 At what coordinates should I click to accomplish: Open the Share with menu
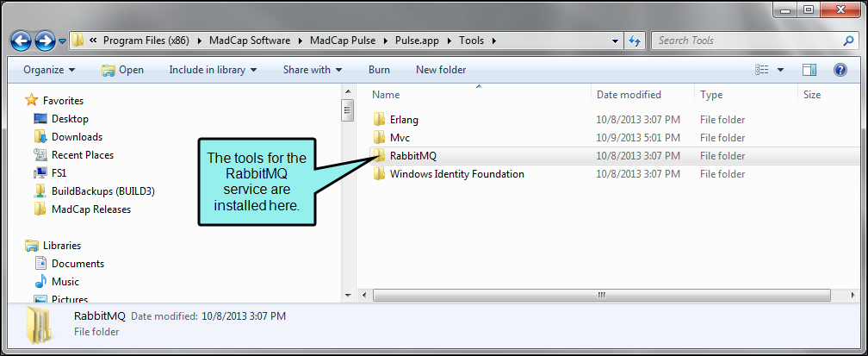click(313, 70)
